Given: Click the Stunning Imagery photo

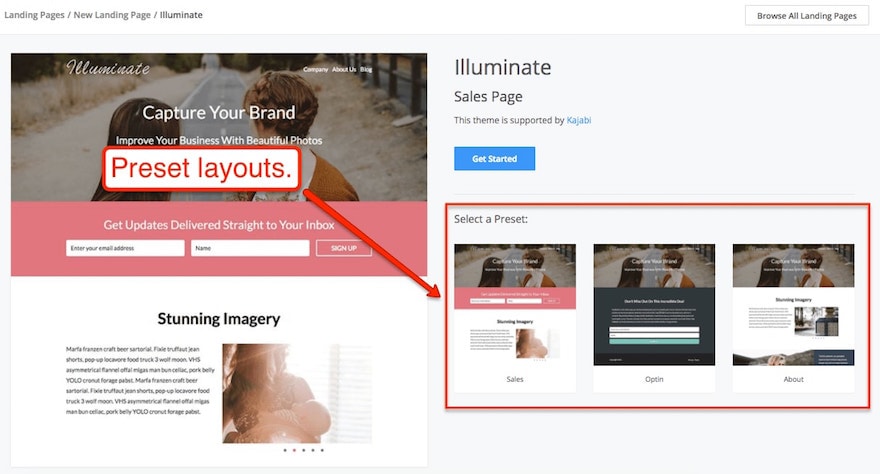Looking at the screenshot, I should [x=297, y=393].
